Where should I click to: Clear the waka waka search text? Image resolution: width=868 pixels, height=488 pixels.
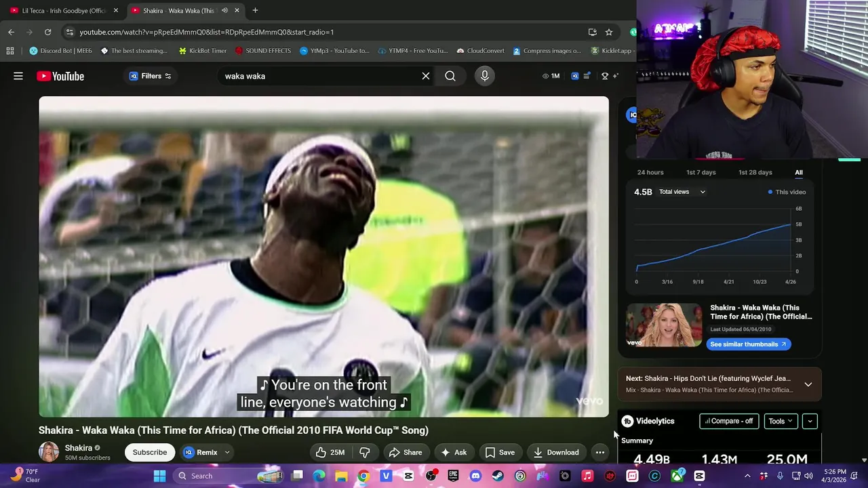tap(426, 76)
